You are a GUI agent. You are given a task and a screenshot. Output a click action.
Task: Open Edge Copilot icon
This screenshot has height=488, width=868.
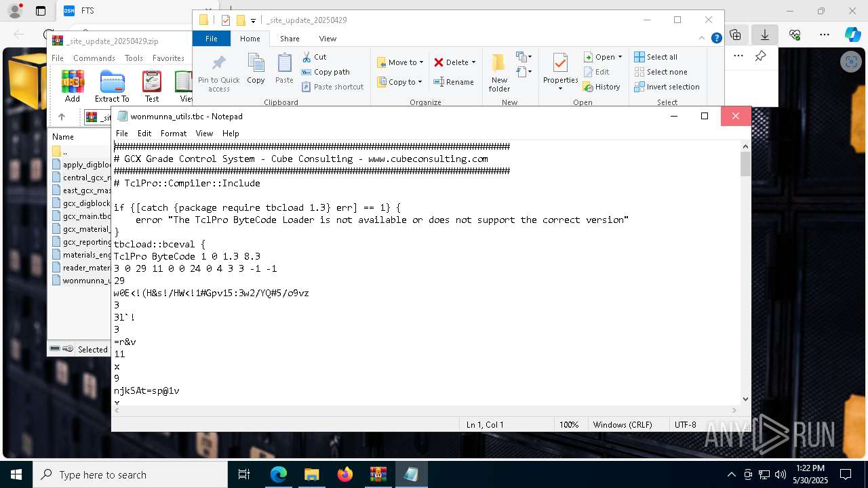pyautogui.click(x=852, y=35)
